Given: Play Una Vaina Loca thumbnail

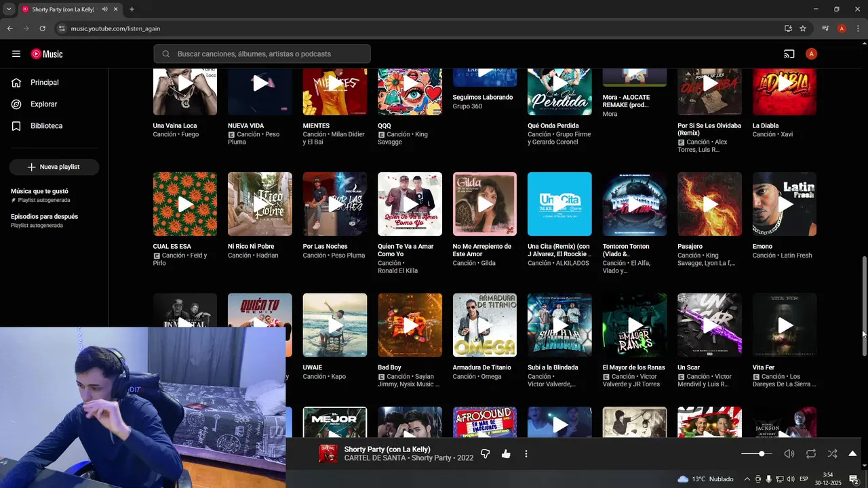Looking at the screenshot, I should (x=185, y=91).
